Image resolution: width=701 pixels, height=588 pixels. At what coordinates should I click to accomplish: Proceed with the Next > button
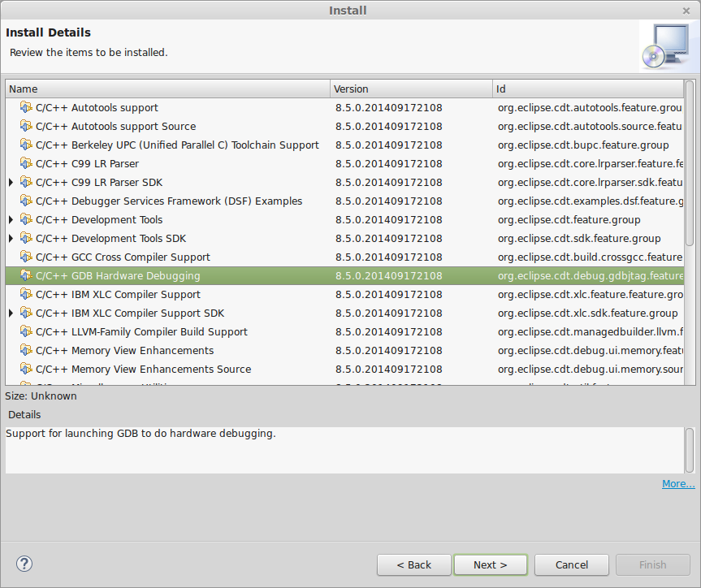tap(491, 564)
